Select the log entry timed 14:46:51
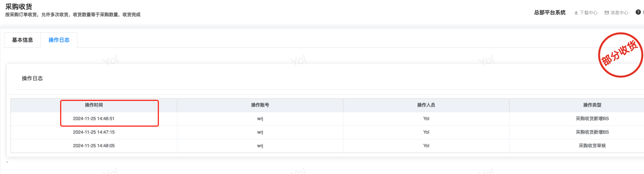Image resolution: width=644 pixels, height=174 pixels. (94, 119)
